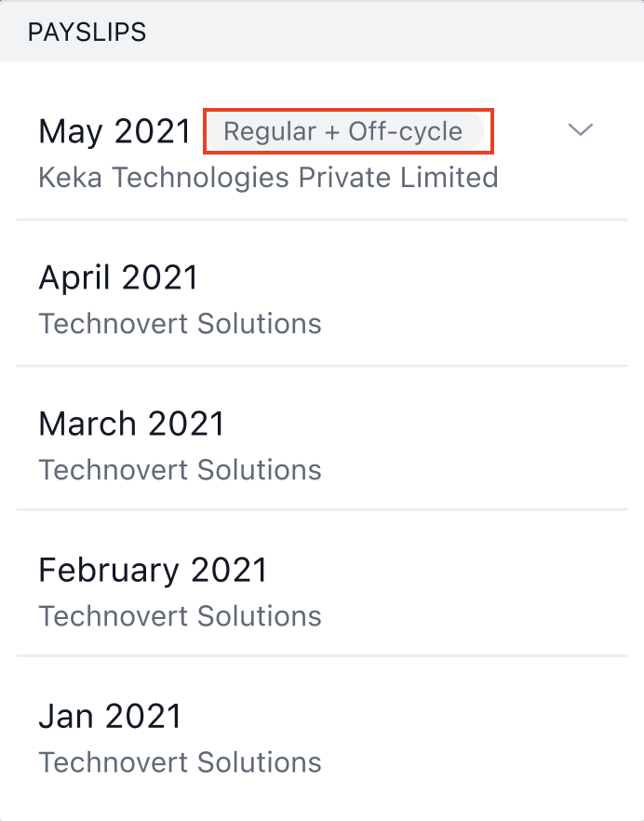The width and height of the screenshot is (644, 821).
Task: Select Keka Technologies Private Limited text
Action: tap(268, 177)
